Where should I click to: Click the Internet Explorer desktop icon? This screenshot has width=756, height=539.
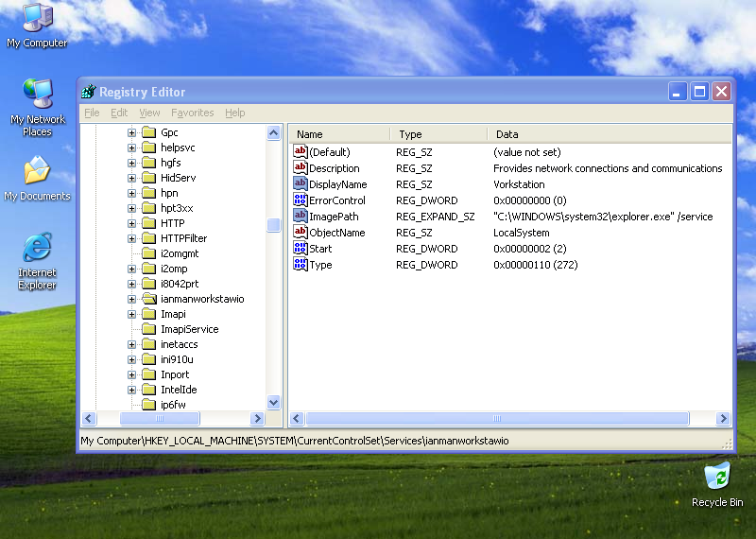click(37, 249)
